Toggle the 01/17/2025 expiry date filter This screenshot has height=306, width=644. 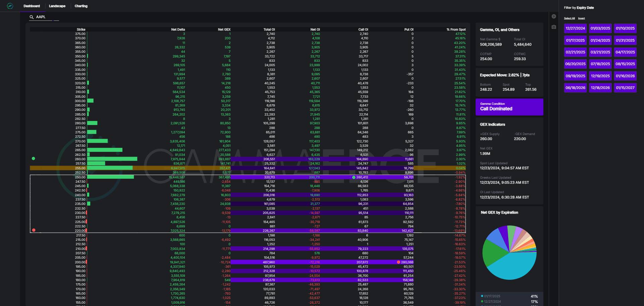coord(575,40)
